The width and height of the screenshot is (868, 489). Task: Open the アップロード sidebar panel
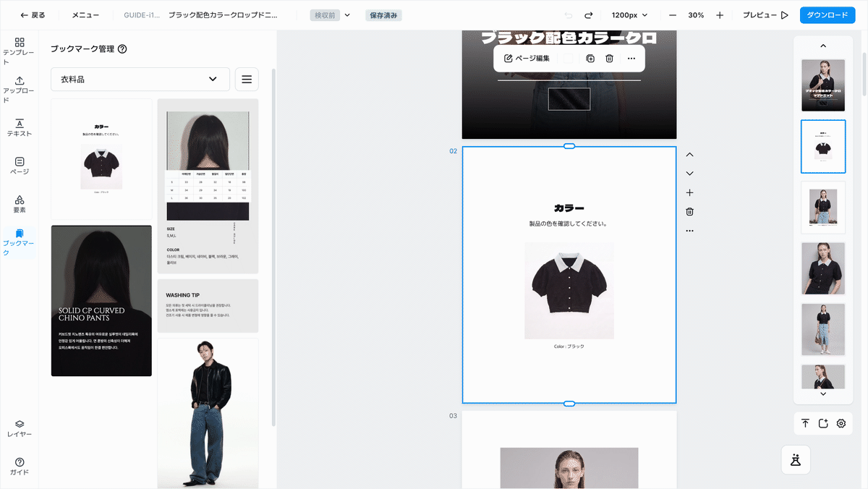pos(20,90)
